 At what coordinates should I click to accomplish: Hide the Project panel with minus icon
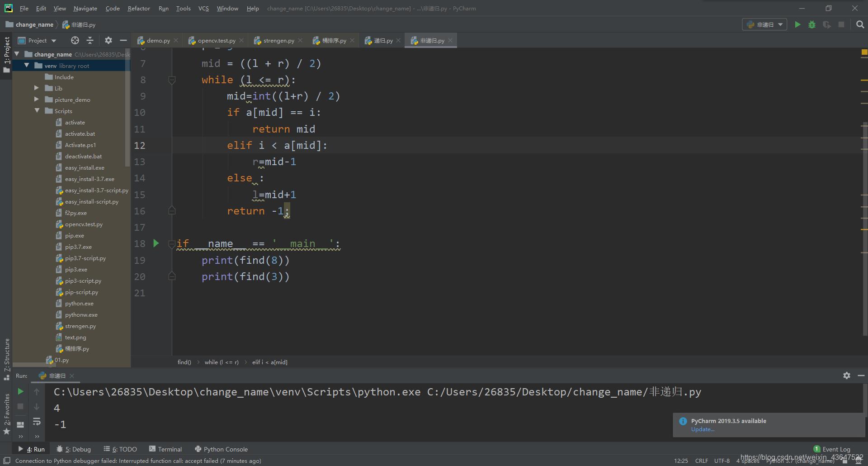tap(123, 40)
